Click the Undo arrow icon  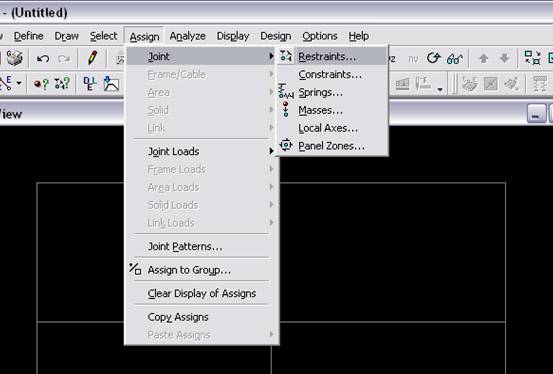click(x=43, y=58)
